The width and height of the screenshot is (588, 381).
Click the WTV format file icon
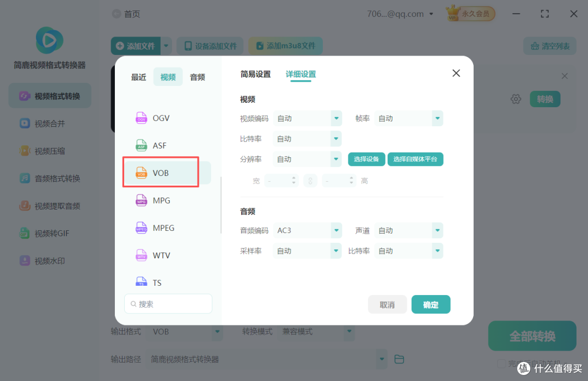tap(142, 255)
